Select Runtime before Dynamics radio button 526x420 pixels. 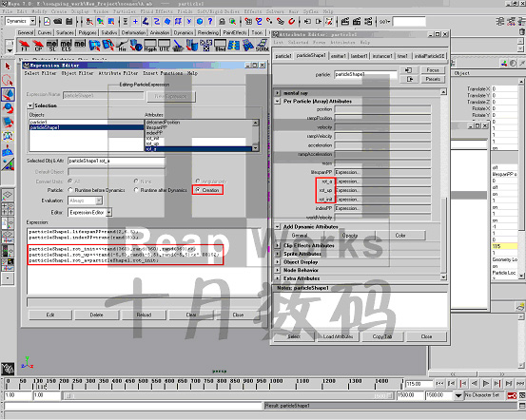[70, 190]
